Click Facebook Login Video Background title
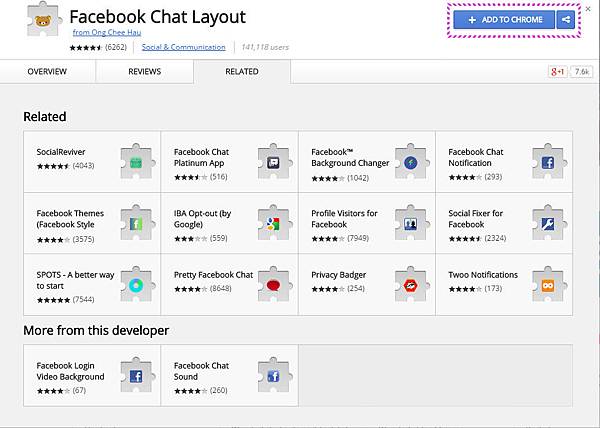Viewport: 600px width, 428px height. tap(70, 371)
